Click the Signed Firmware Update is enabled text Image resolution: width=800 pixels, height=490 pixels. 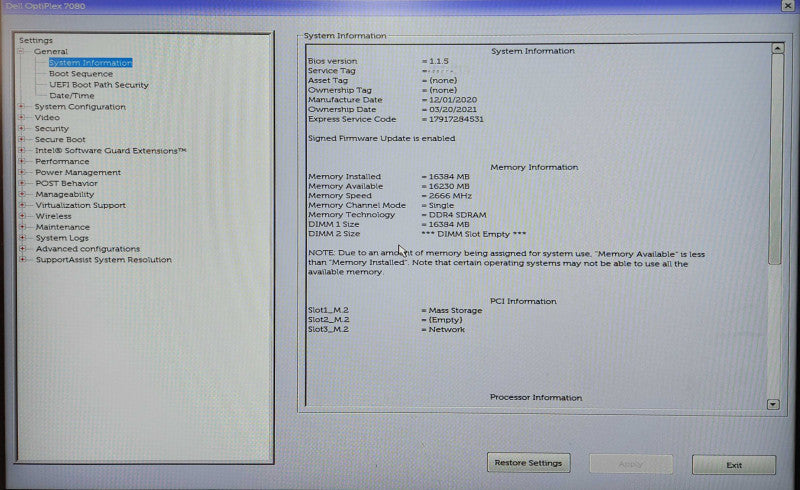coord(381,138)
